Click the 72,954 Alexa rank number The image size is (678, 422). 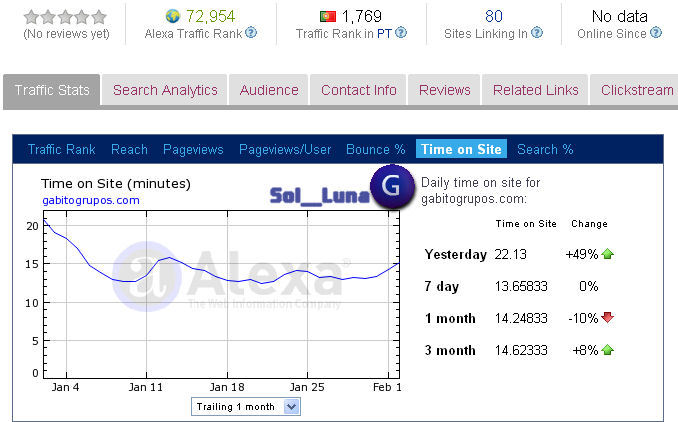point(210,16)
